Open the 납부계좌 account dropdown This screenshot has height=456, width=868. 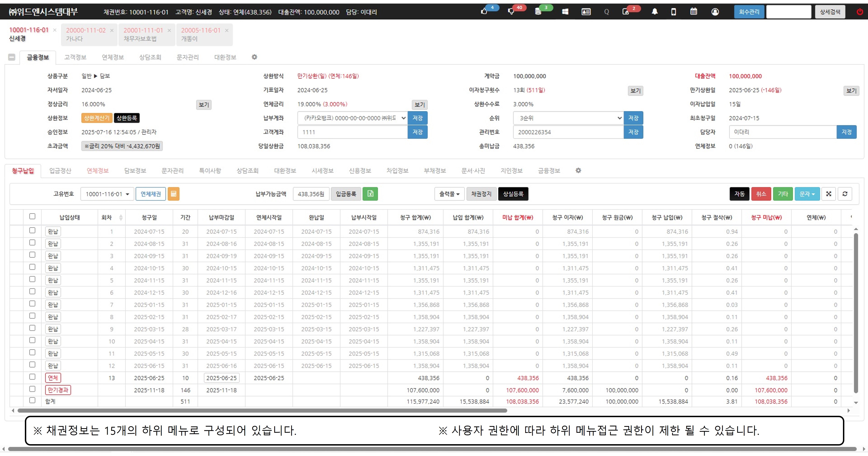pyautogui.click(x=352, y=118)
